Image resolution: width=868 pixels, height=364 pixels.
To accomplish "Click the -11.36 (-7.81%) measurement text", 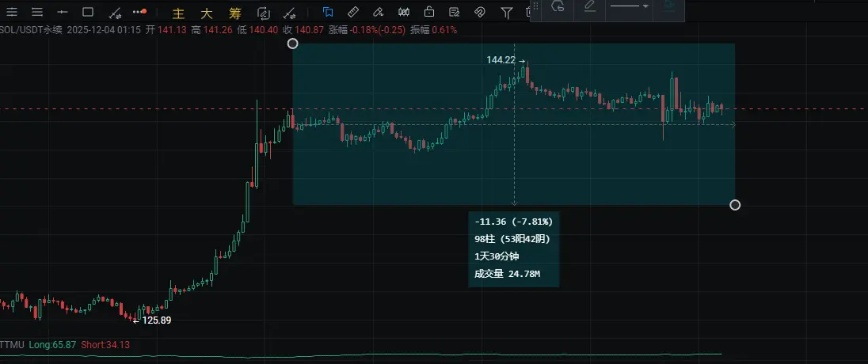I will (x=514, y=222).
